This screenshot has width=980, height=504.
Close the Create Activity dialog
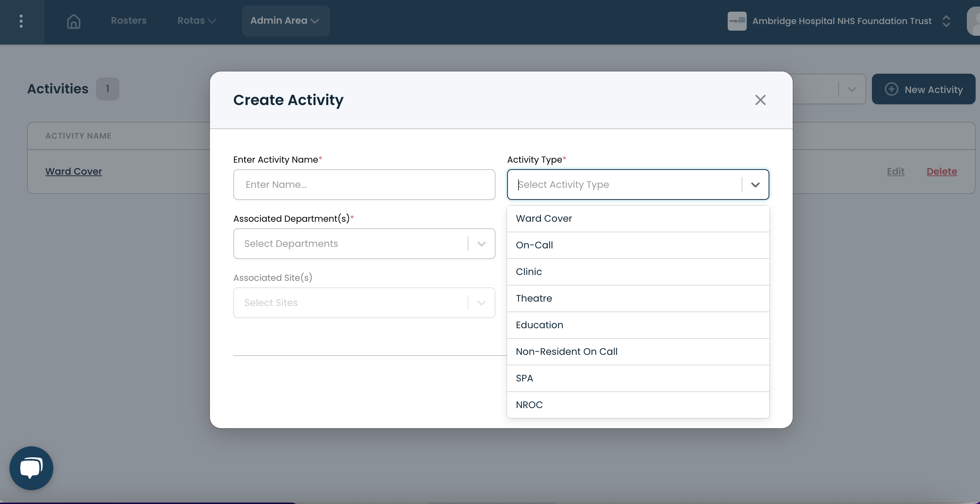coord(760,100)
